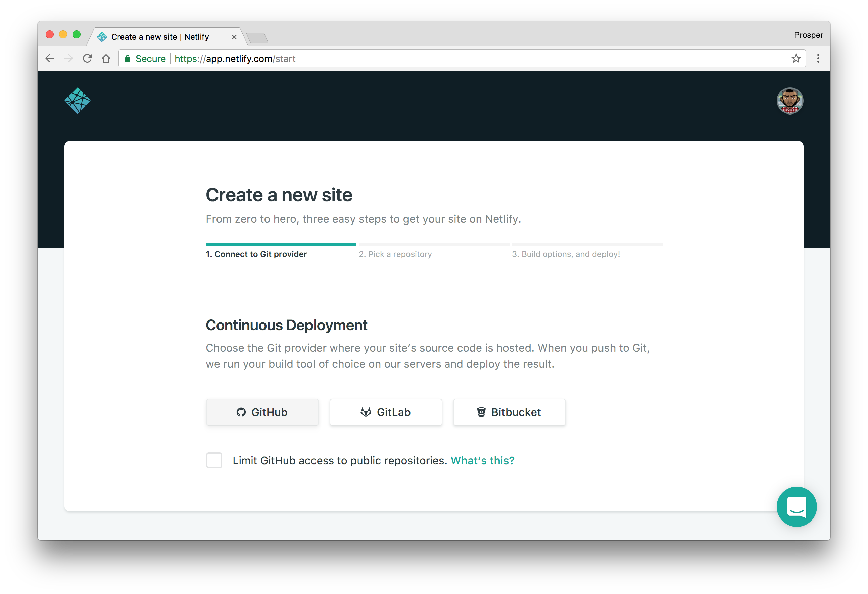Navigate back in browser
The width and height of the screenshot is (868, 594).
[50, 59]
